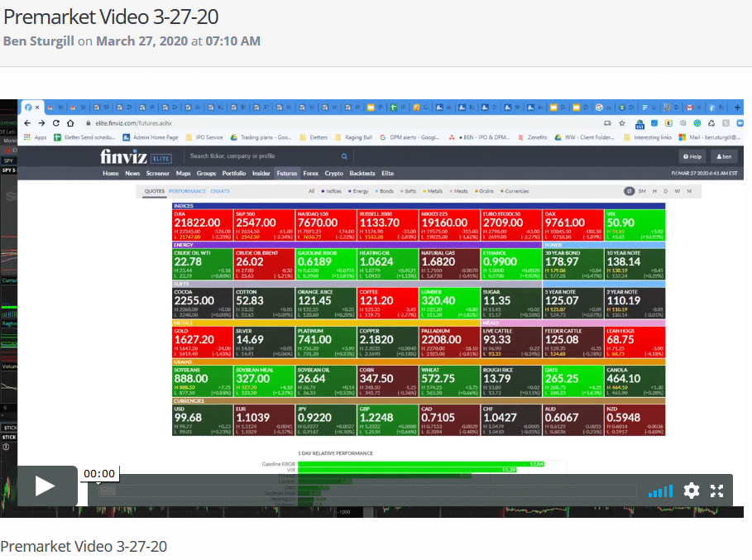Click the video progress bar
The height and width of the screenshot is (560, 752).
(x=368, y=491)
